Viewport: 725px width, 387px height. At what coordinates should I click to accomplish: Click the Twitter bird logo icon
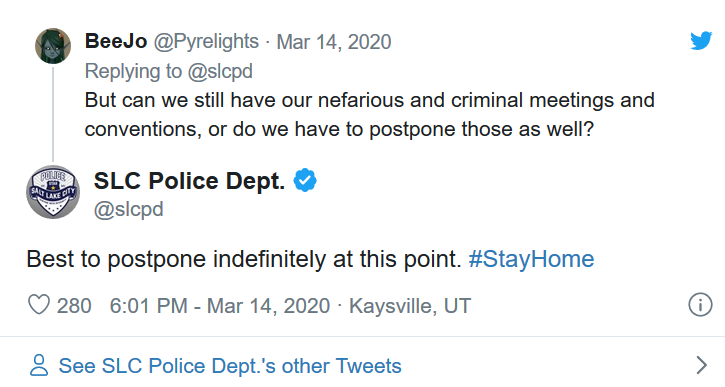coord(701,41)
